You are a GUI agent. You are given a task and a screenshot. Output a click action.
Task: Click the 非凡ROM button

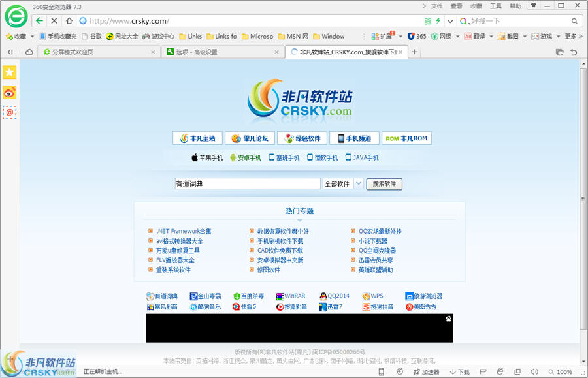(x=406, y=138)
